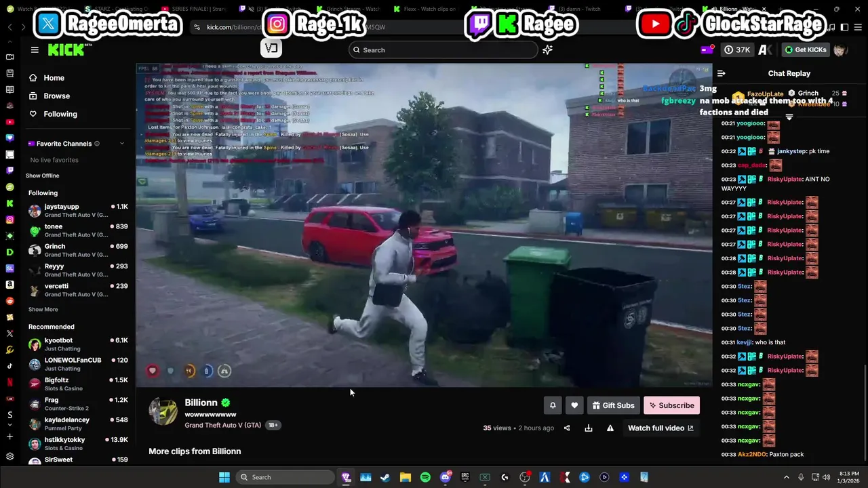Toggle Billionn notifications bell

click(x=553, y=405)
